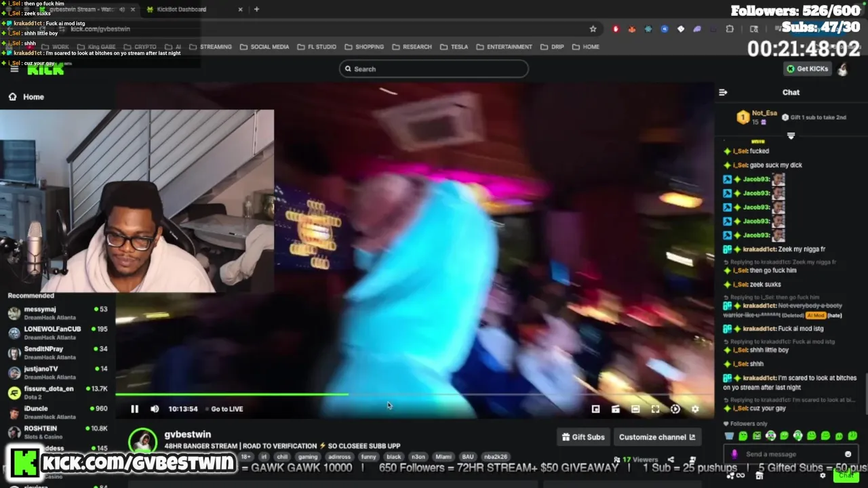868x488 pixels.
Task: Click in the Send a message field
Action: click(x=790, y=454)
